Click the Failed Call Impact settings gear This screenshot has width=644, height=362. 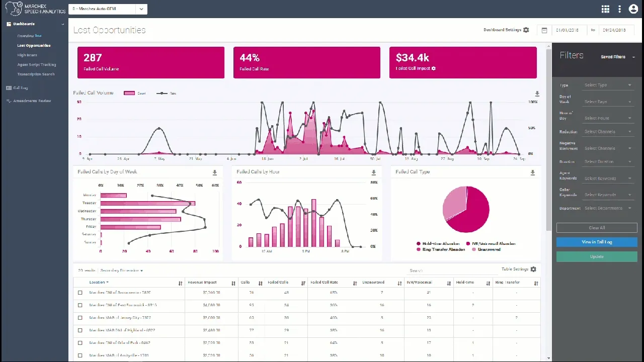pyautogui.click(x=434, y=68)
